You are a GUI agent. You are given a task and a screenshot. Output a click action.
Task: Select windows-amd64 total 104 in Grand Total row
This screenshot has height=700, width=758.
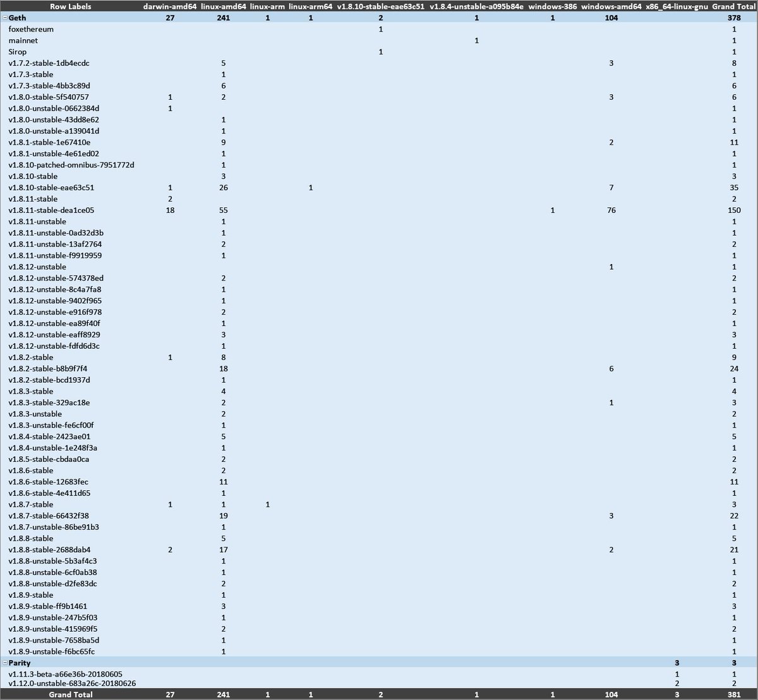click(x=611, y=694)
